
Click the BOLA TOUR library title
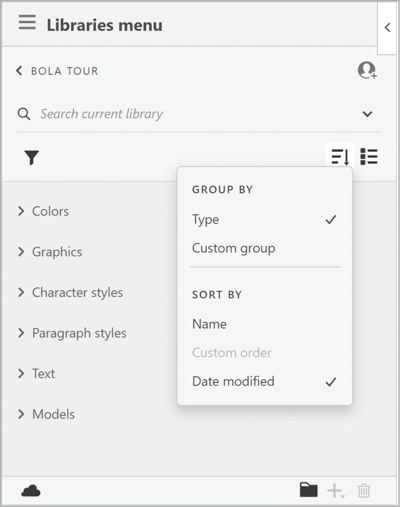pyautogui.click(x=65, y=71)
